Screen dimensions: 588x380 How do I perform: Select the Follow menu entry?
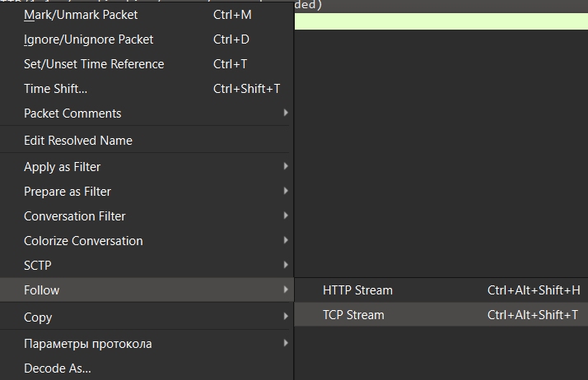coord(42,290)
